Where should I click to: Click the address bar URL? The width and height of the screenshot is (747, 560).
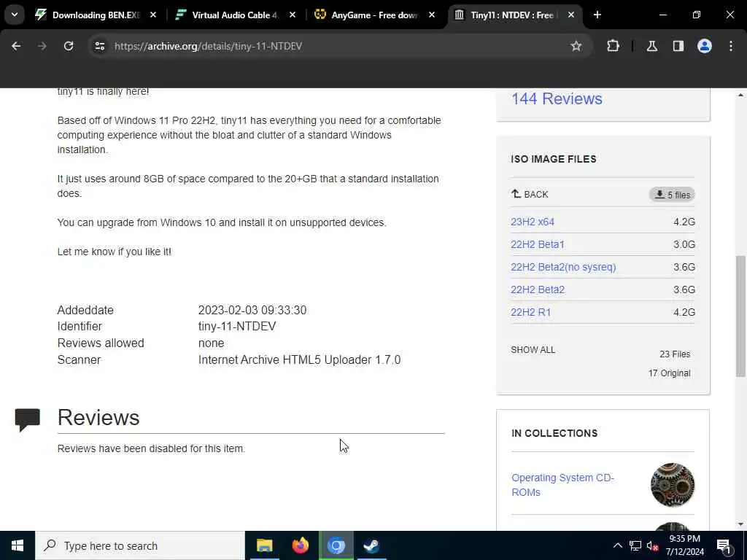point(208,46)
